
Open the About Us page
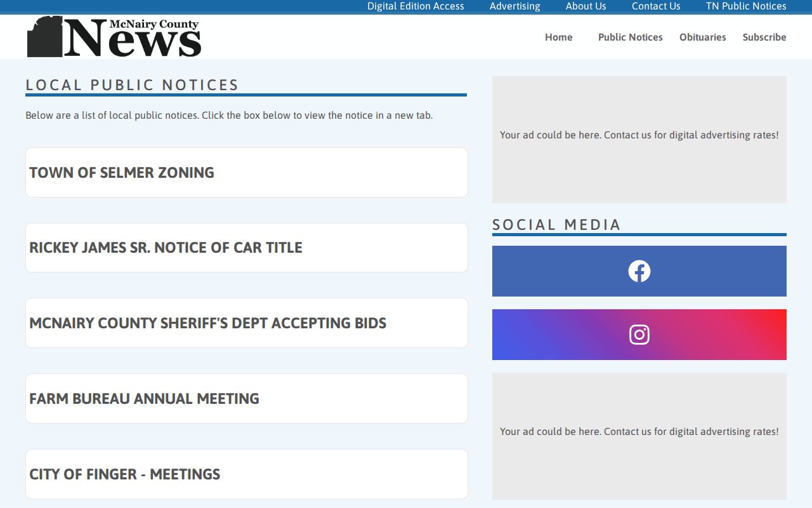coord(586,6)
